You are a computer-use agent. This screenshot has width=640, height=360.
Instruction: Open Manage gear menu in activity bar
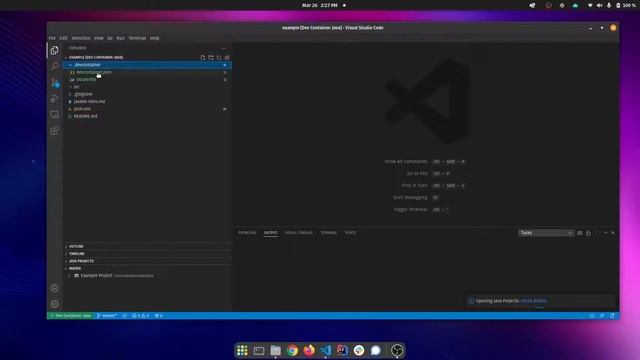[x=54, y=304]
